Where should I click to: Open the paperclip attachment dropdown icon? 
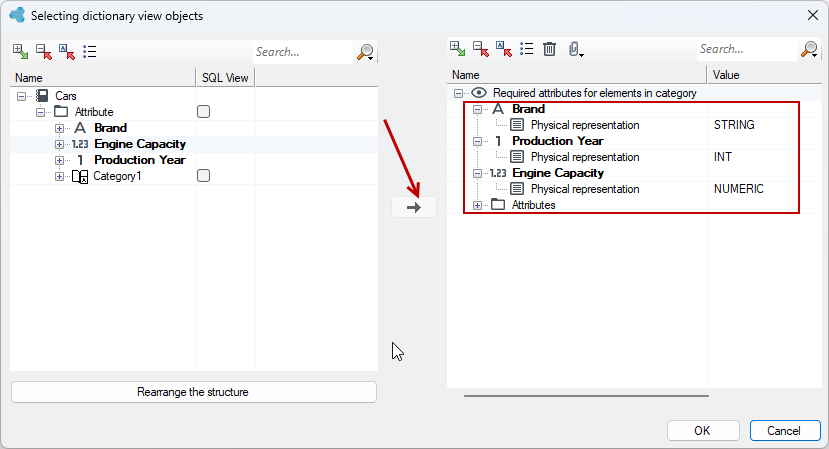[x=576, y=49]
